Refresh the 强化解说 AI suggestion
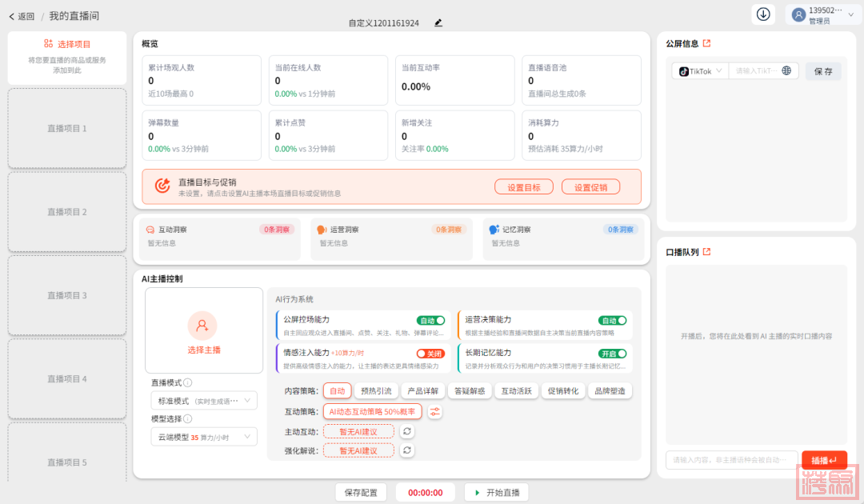 pyautogui.click(x=407, y=450)
